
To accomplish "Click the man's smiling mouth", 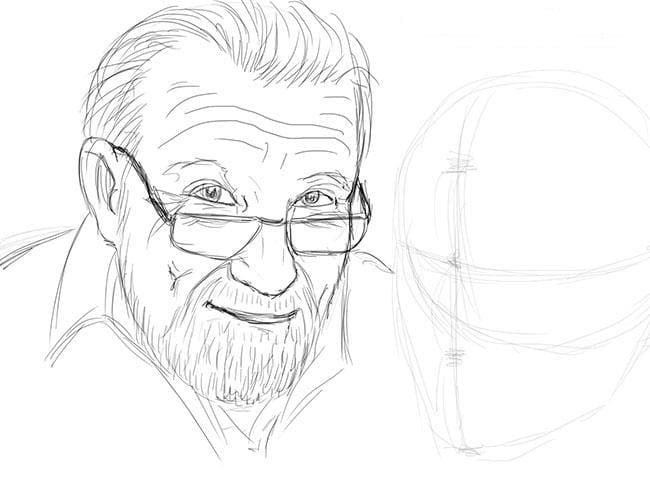I will click(253, 314).
